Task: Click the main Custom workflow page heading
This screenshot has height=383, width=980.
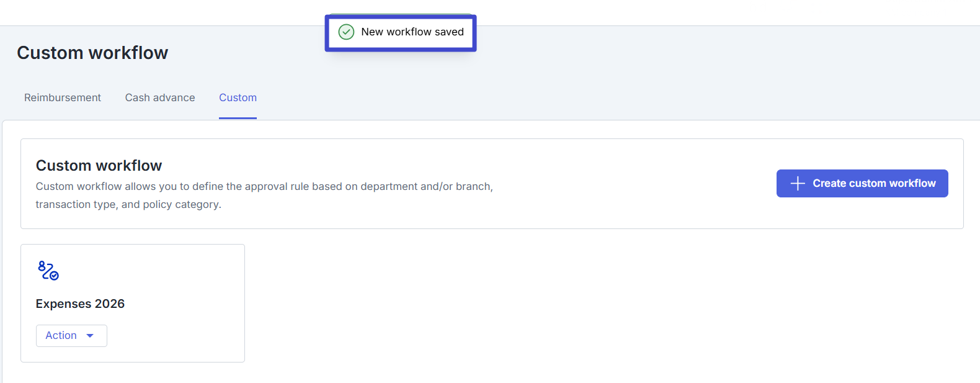Action: (92, 53)
